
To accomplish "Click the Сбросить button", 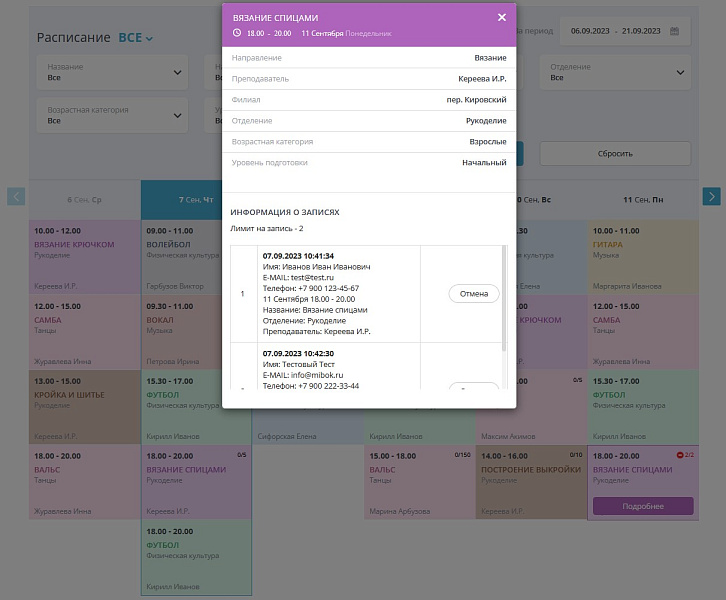I will click(x=615, y=154).
